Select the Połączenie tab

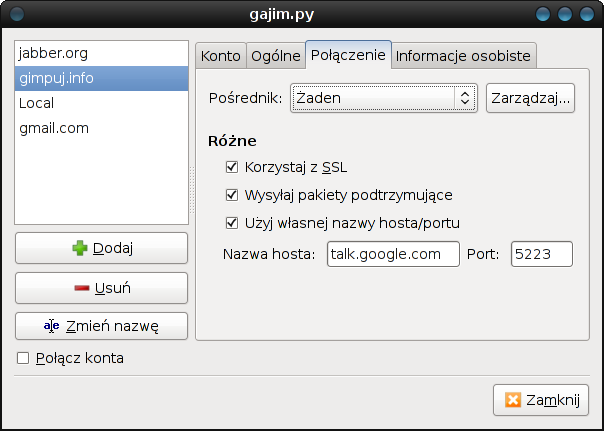[348, 55]
